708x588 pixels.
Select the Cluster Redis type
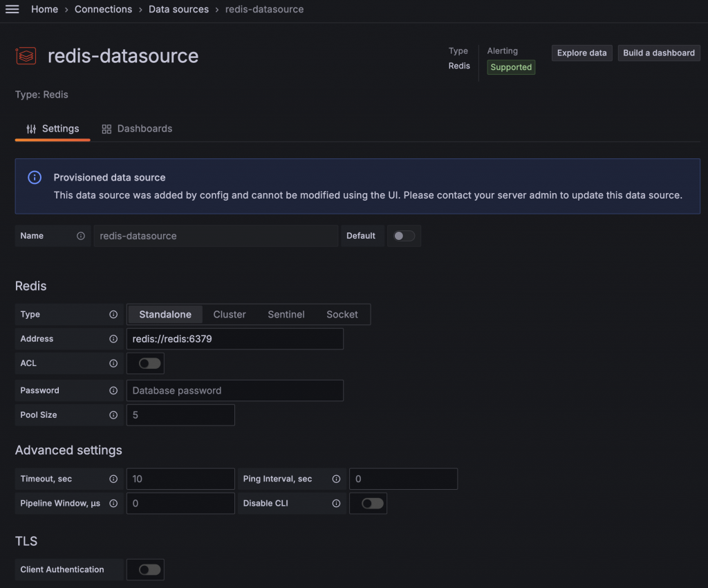(230, 314)
